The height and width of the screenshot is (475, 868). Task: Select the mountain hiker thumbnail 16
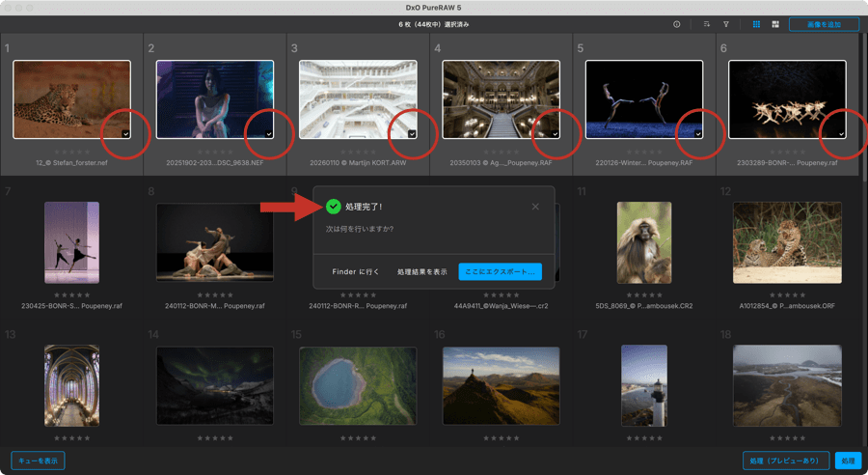click(501, 386)
